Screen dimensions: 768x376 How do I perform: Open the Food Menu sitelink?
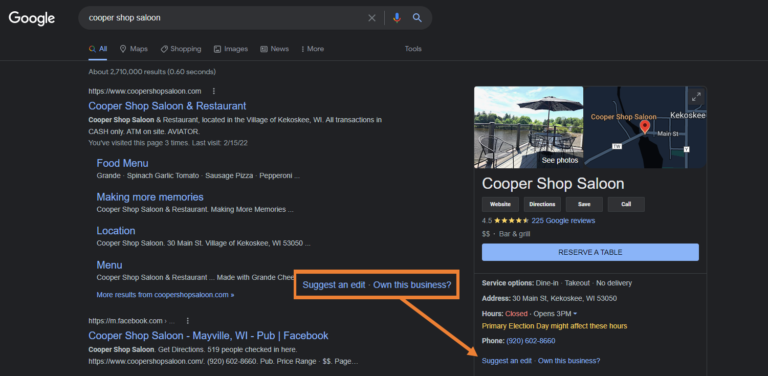[x=122, y=163]
